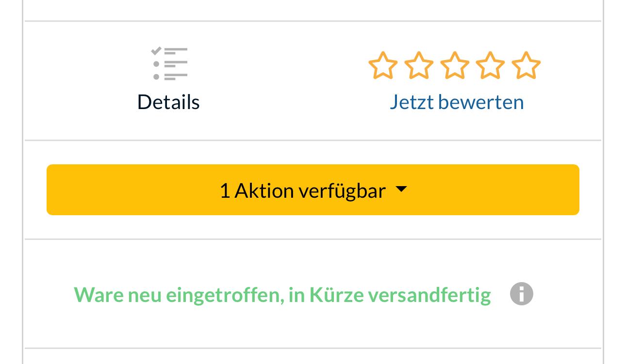
Task: Pick the fourth rating star
Action: (490, 65)
